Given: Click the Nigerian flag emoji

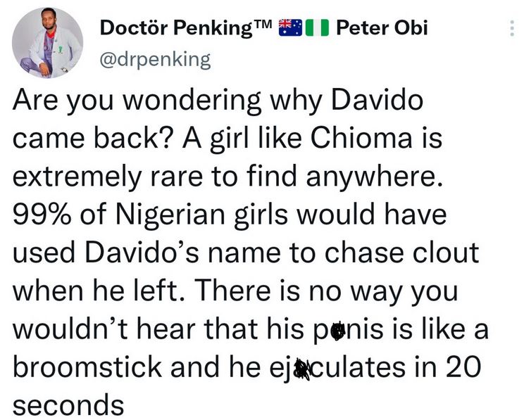Looking at the screenshot, I should coord(319,28).
